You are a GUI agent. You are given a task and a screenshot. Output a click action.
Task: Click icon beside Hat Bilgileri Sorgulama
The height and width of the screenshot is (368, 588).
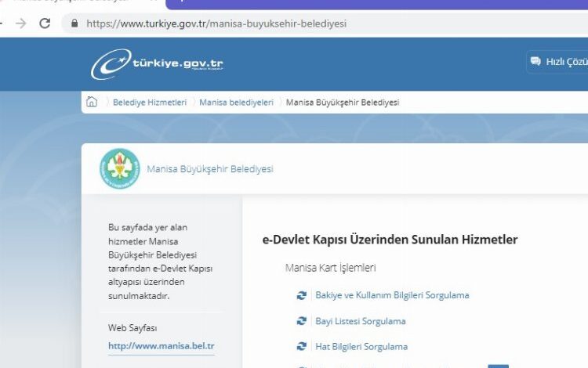[x=302, y=346]
